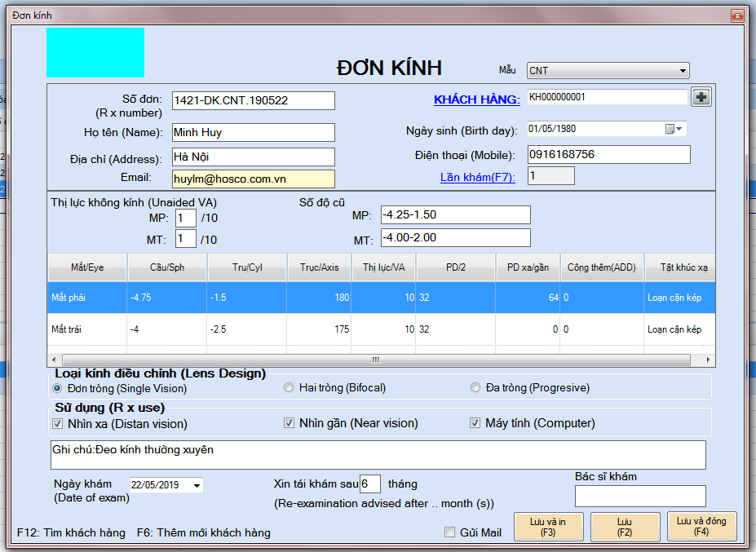
Task: Click the Lần khám number field
Action: coord(551,176)
